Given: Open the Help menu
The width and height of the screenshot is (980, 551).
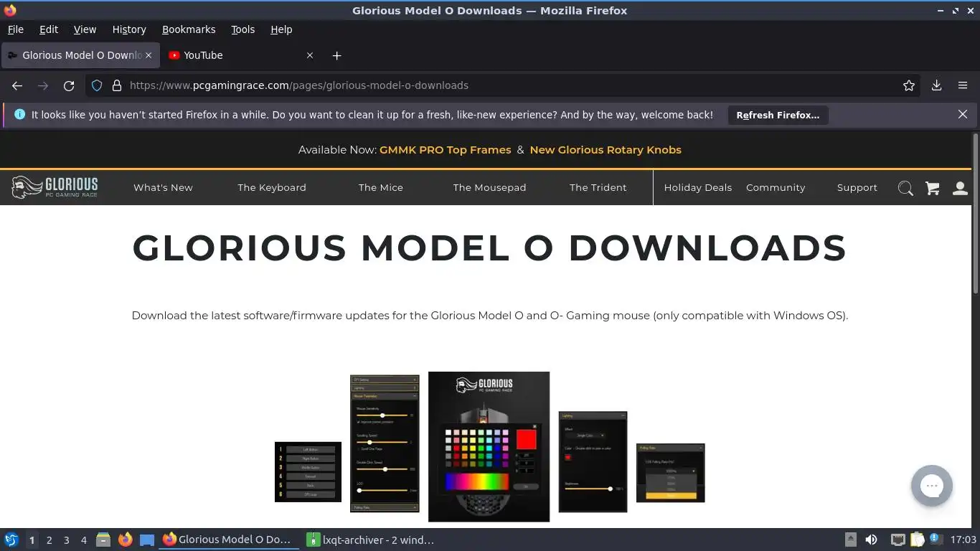Looking at the screenshot, I should (x=281, y=29).
